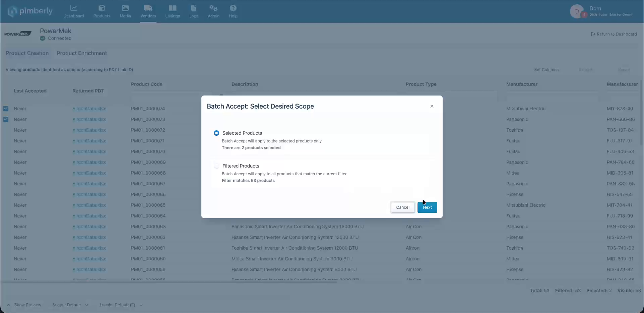Click the horizontal table scrollbar
This screenshot has height=313, width=644.
pos(169,282)
